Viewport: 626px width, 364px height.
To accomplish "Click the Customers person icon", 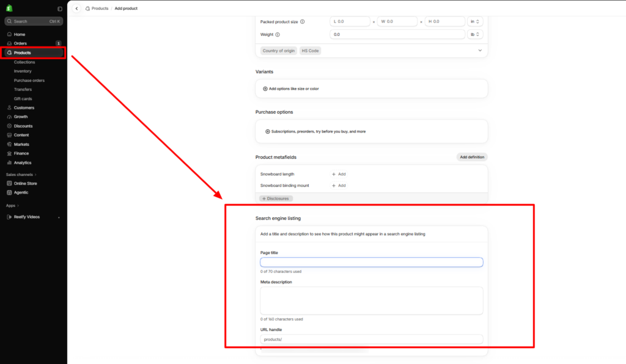I will click(9, 107).
